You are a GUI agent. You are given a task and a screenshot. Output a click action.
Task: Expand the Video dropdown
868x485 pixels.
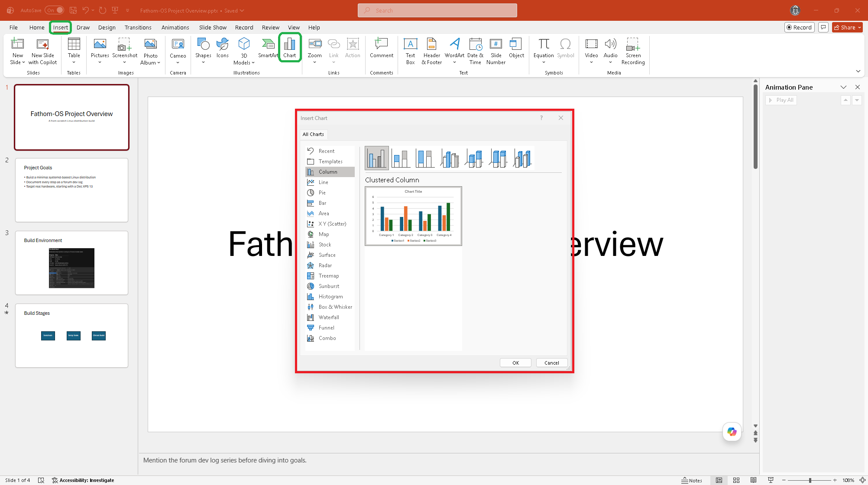[591, 62]
